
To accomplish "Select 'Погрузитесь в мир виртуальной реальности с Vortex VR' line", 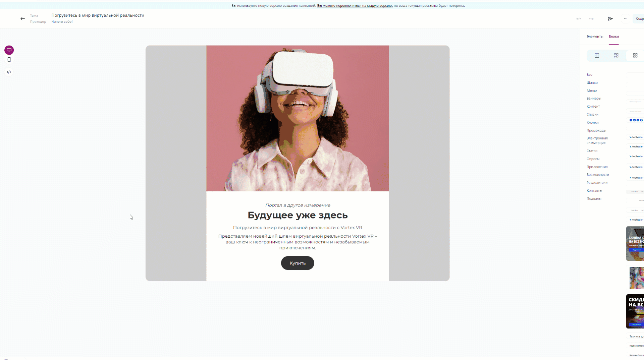I will (298, 228).
